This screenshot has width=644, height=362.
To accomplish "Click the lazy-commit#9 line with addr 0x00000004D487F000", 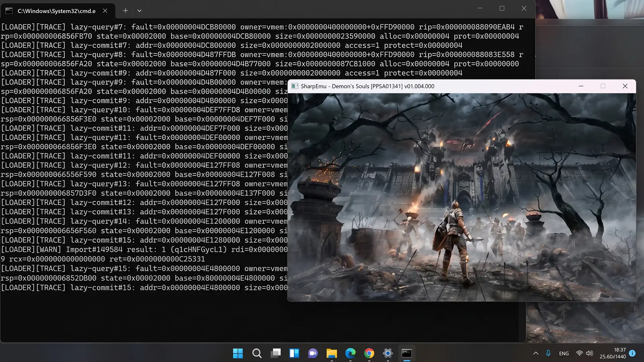I will coord(231,73).
